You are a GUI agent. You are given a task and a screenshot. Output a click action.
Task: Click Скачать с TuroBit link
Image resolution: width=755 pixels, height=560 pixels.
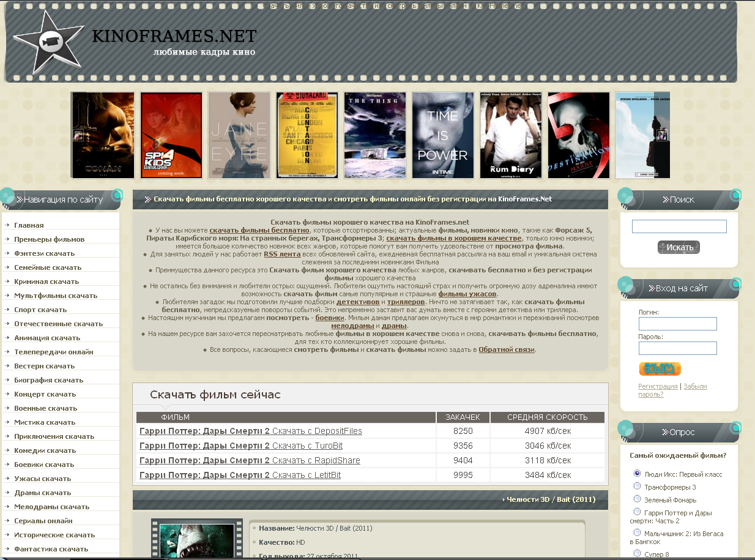point(307,446)
